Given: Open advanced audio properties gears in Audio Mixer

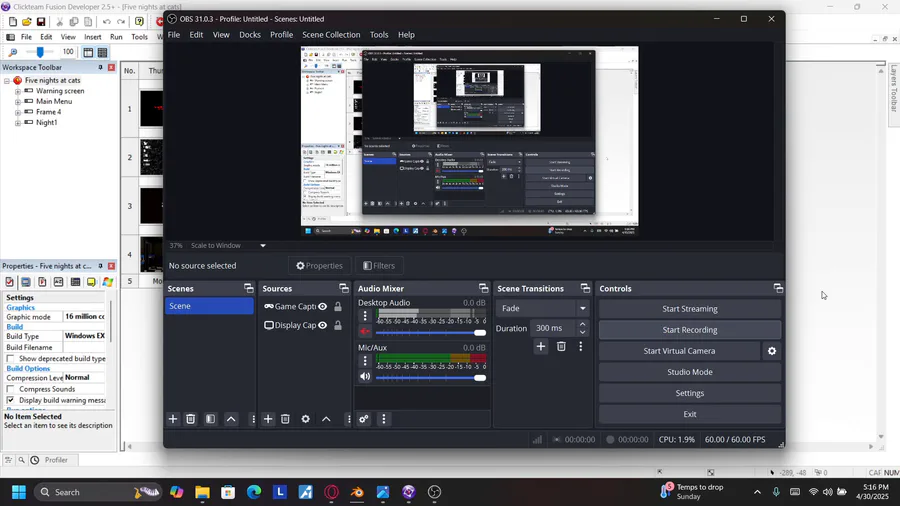Looking at the screenshot, I should 364,419.
